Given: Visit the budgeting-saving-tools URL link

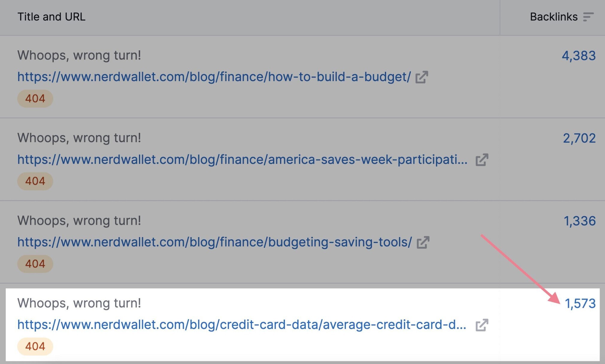Looking at the screenshot, I should pos(214,242).
